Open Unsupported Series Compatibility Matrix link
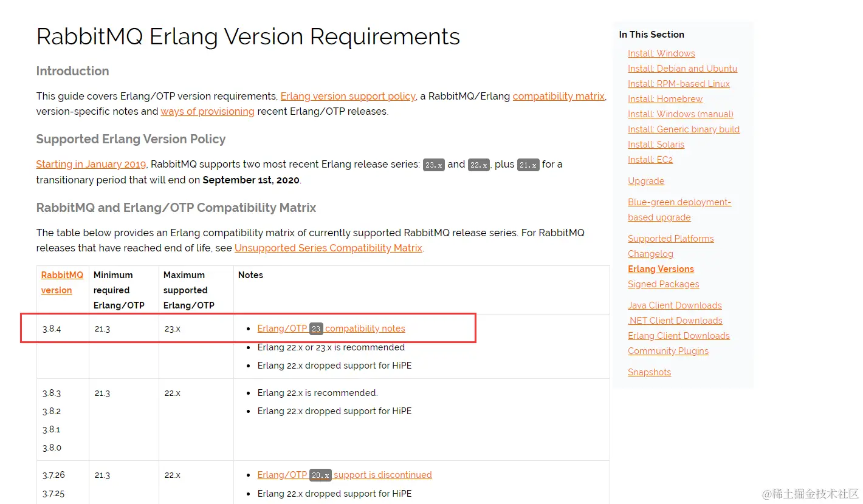The width and height of the screenshot is (863, 504). coord(328,248)
